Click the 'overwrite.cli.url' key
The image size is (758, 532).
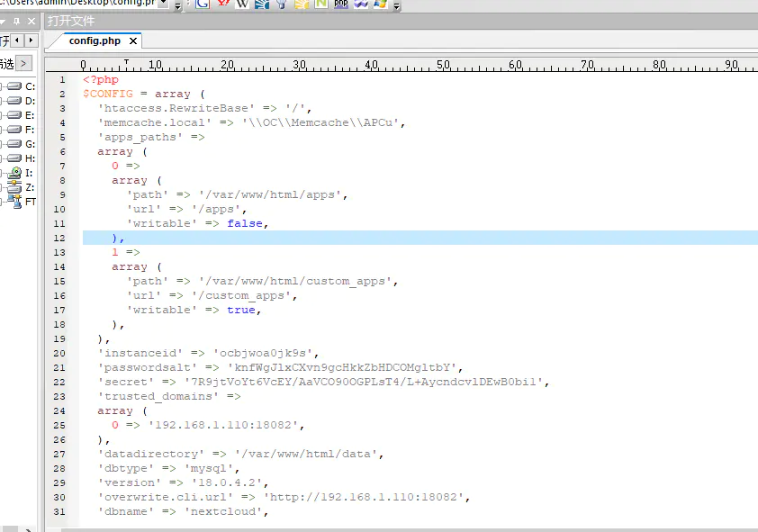point(166,497)
